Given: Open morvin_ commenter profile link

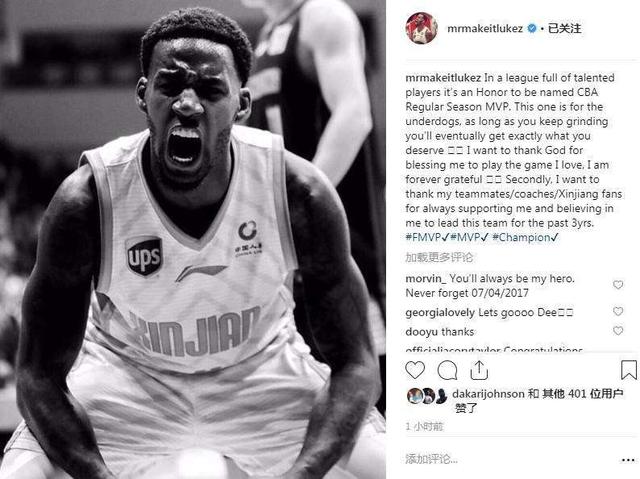Looking at the screenshot, I should pos(425,279).
